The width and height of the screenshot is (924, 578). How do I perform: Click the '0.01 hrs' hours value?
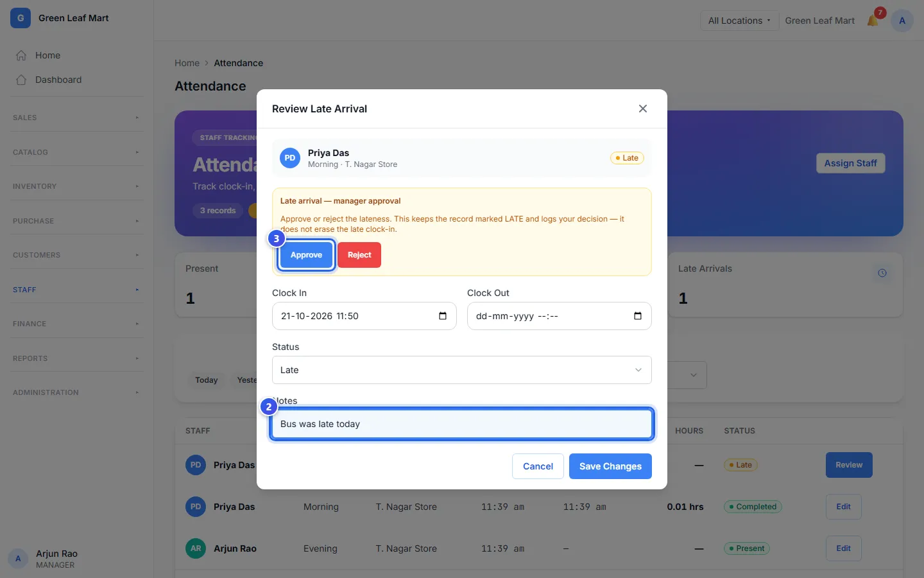685,507
